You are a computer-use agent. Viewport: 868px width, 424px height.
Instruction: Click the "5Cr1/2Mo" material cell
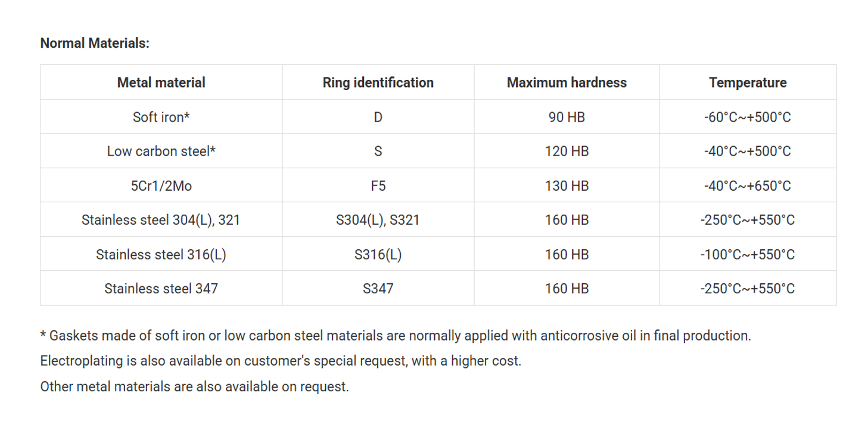click(161, 185)
